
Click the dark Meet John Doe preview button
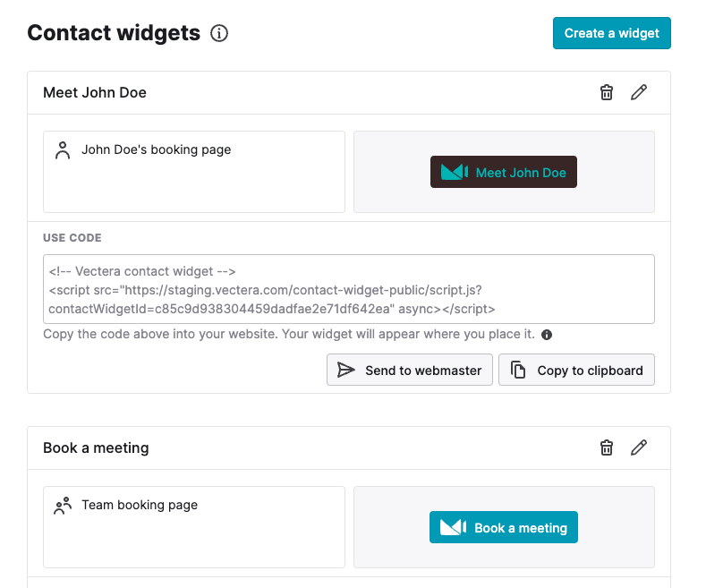coord(504,172)
